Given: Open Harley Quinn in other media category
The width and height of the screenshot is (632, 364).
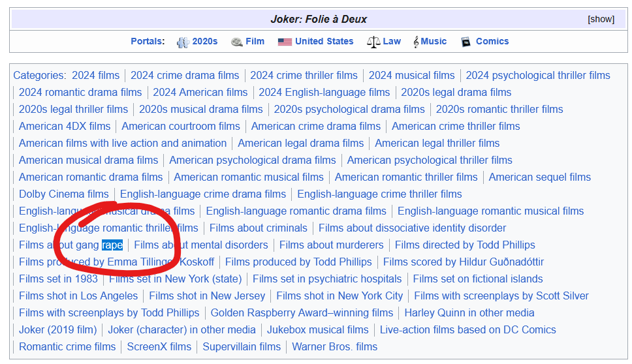Looking at the screenshot, I should [469, 312].
